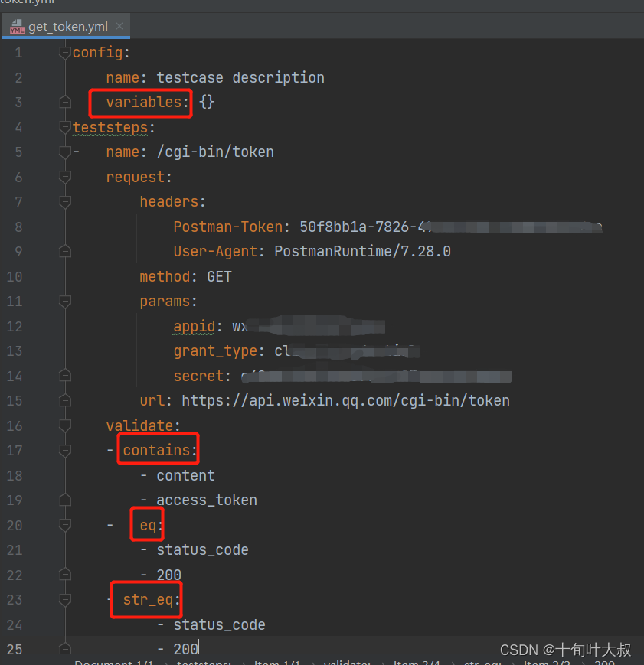The height and width of the screenshot is (665, 644).
Task: Click the 'secret' key
Action: [198, 377]
